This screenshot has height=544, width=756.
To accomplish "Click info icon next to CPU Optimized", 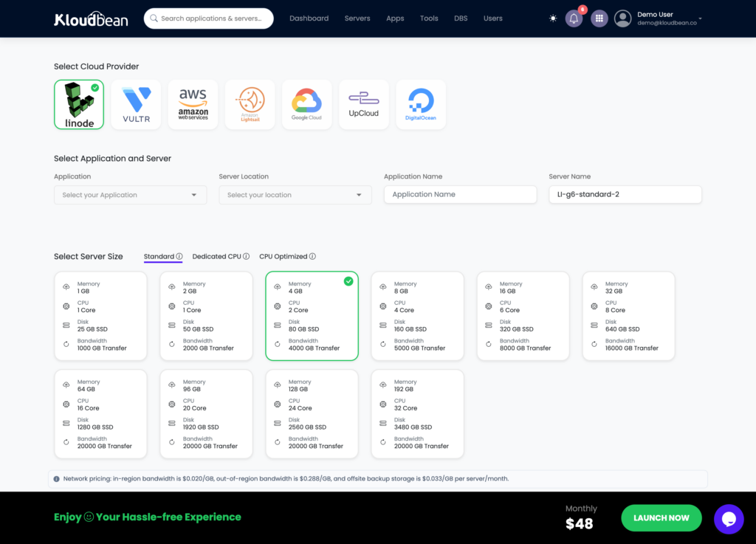I will pyautogui.click(x=312, y=256).
